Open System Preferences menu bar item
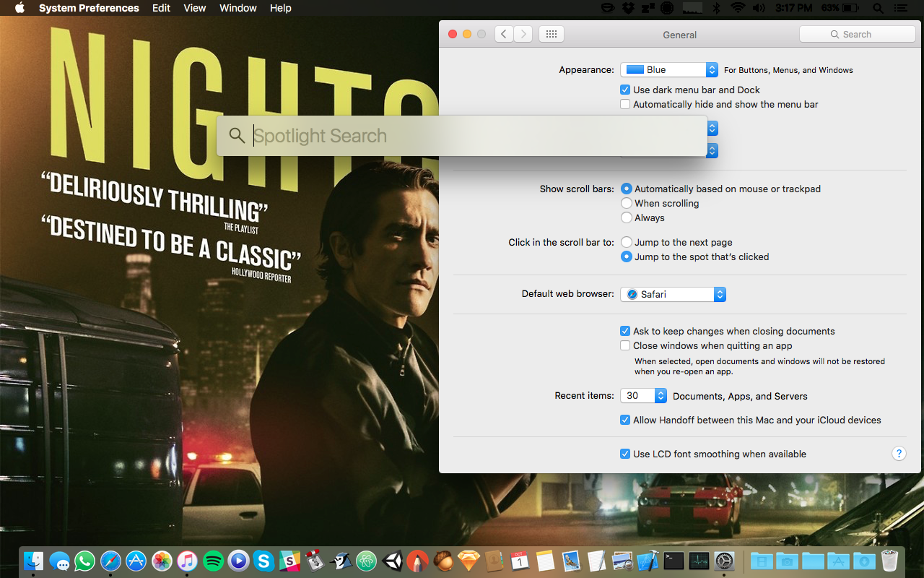 89,8
